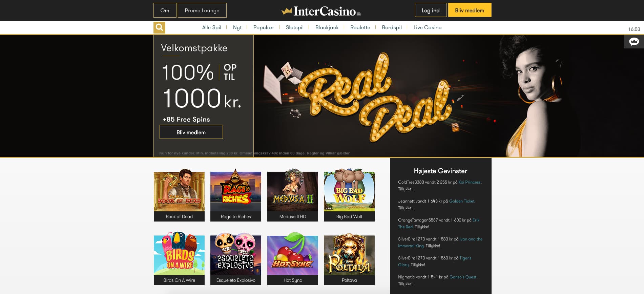Open the Birds On A Wire game
This screenshot has height=294, width=644.
[x=179, y=259]
